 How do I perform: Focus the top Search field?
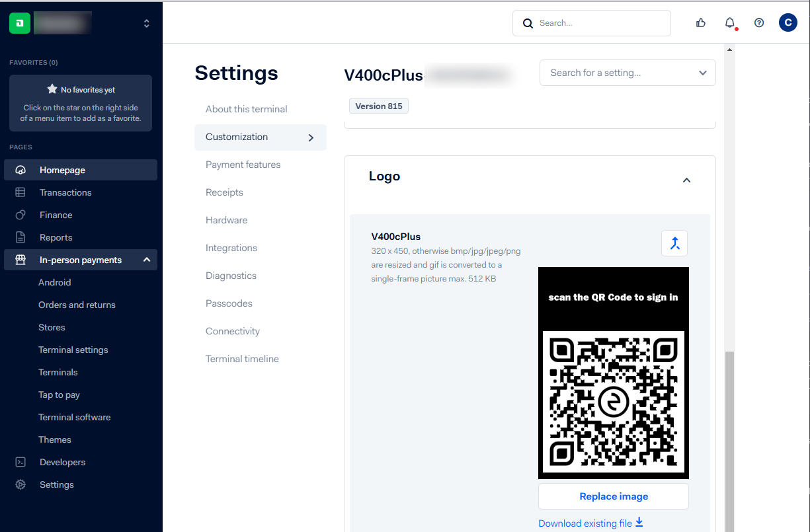pos(592,23)
